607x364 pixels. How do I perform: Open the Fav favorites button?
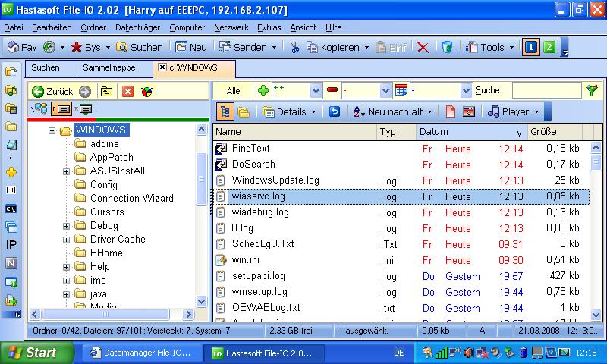(x=22, y=47)
